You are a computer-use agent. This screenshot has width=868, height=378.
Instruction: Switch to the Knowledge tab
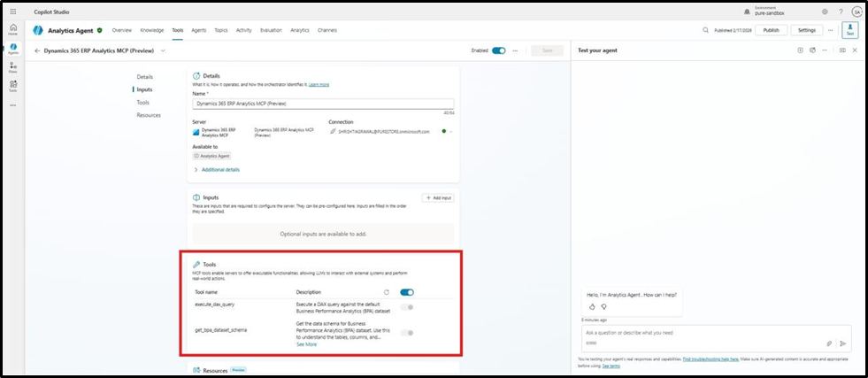151,30
